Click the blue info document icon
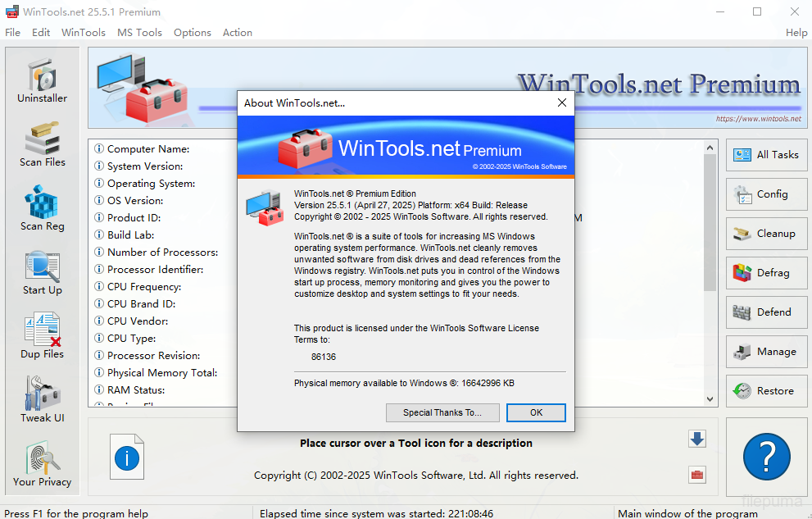Viewport: 812px width, 519px height. (x=127, y=457)
